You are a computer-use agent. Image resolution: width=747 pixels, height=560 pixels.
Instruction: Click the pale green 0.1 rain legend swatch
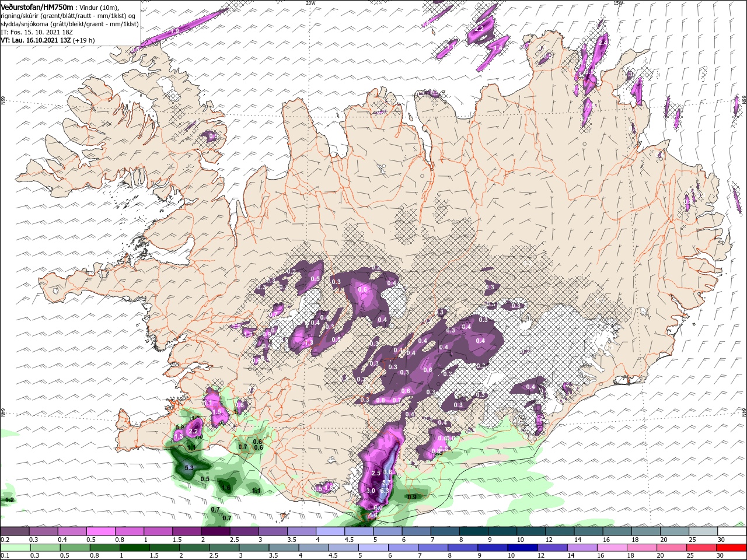15,548
